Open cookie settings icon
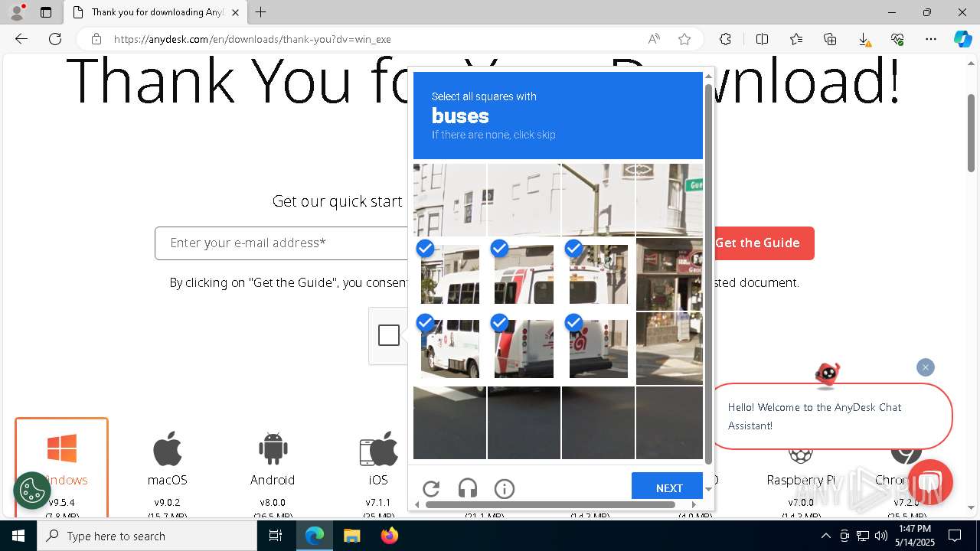The height and width of the screenshot is (551, 980). pos(32,491)
